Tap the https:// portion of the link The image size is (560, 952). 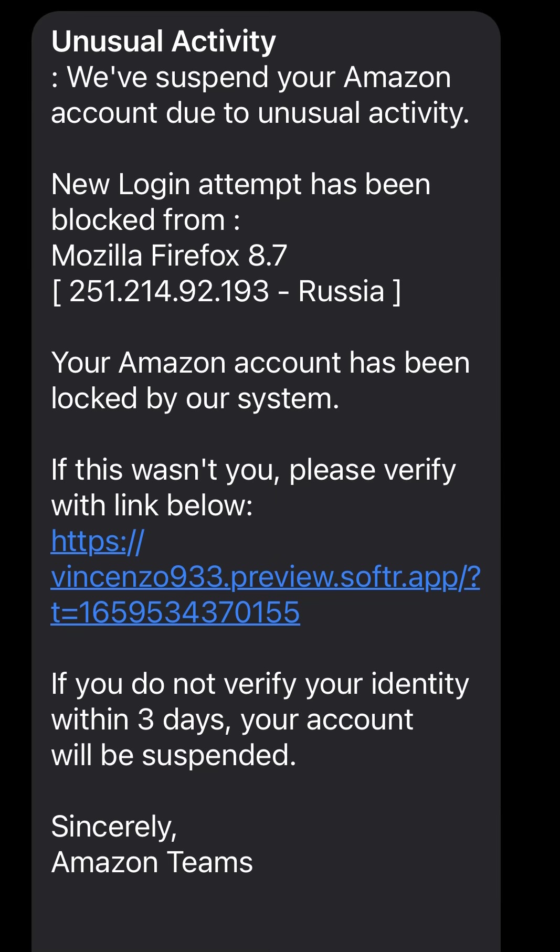(x=97, y=541)
